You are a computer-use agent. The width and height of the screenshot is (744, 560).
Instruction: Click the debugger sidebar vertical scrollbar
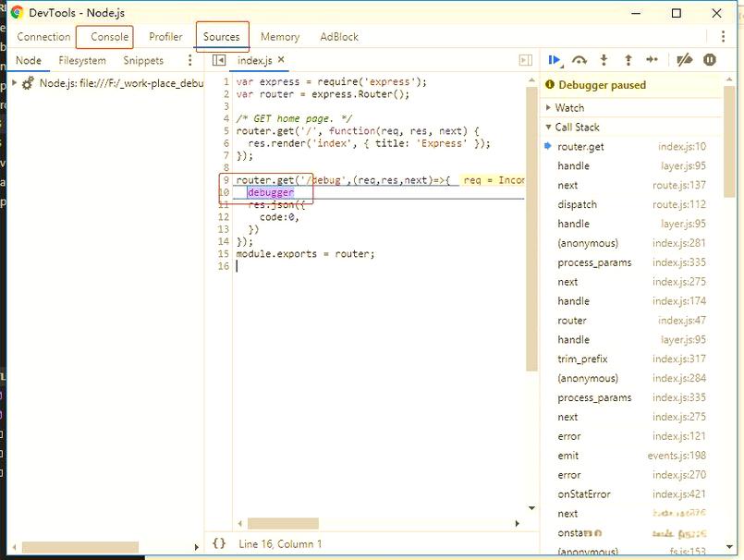click(729, 141)
